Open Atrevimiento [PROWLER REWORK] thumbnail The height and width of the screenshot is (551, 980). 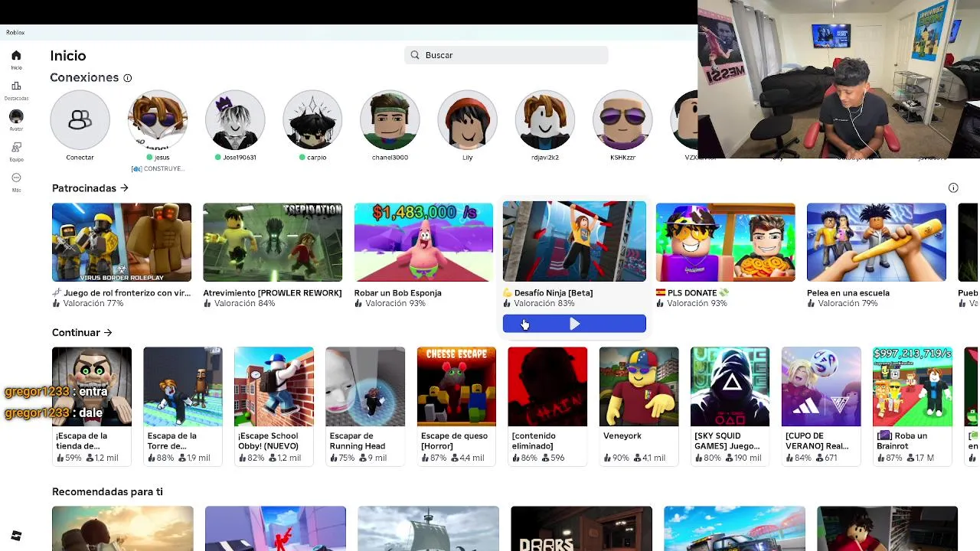coord(273,243)
